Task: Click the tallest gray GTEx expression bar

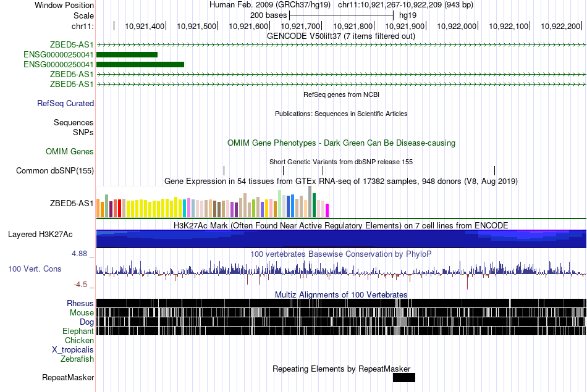Action: point(310,202)
